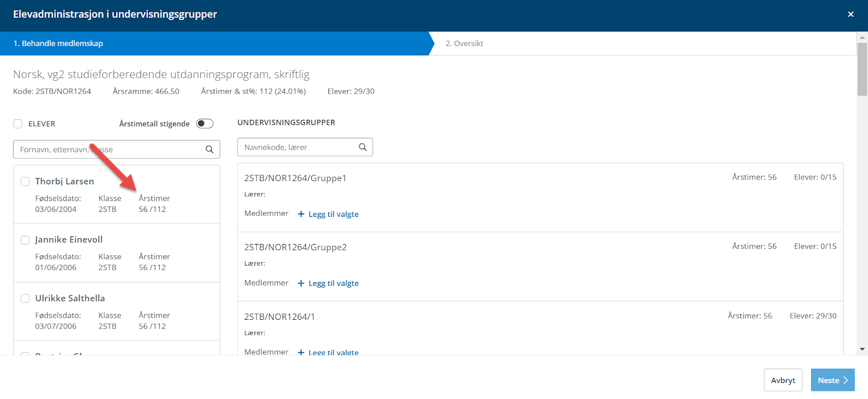Image resolution: width=868 pixels, height=399 pixels.
Task: Add selected students to 2STB/NOR1264/Gruppe2
Action: pos(328,283)
